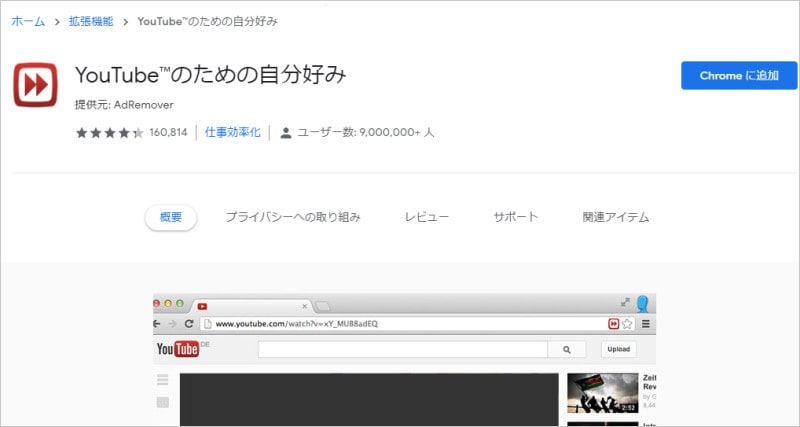Open the hamburger menu in the preview browser
Screen dimensions: 800x427
pos(646,324)
